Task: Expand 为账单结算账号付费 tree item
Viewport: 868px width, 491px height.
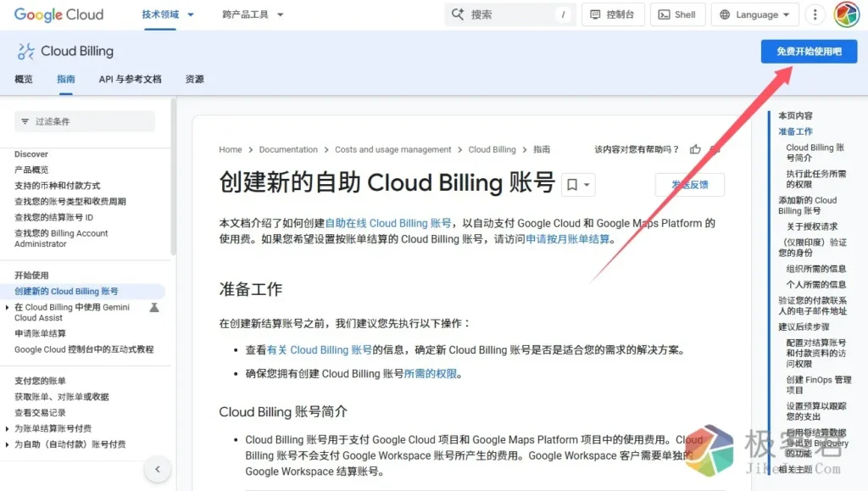Action: pos(8,428)
